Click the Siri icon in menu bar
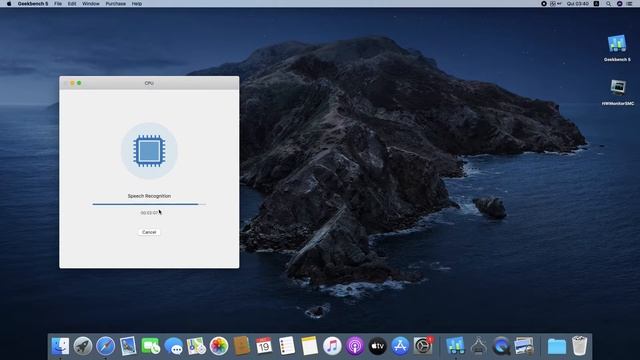 click(619, 4)
